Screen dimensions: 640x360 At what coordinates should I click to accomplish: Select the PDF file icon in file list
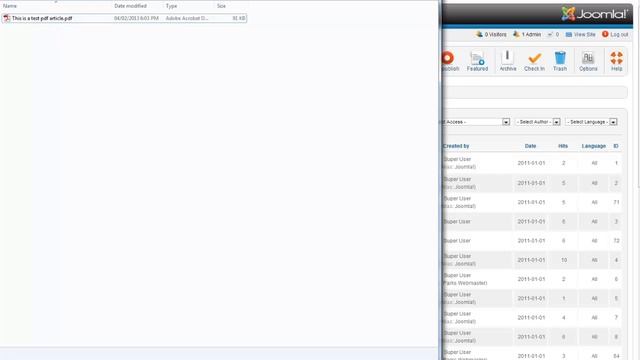pos(7,18)
